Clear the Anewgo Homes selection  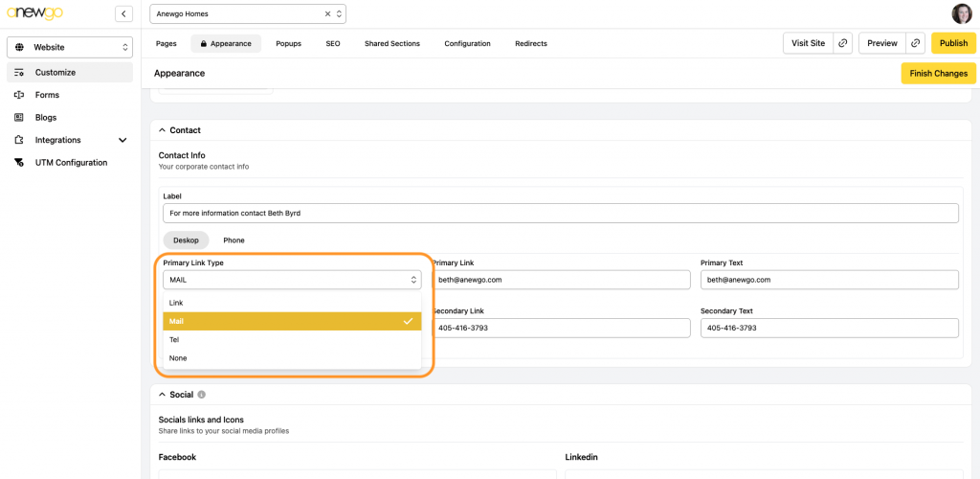pos(327,14)
